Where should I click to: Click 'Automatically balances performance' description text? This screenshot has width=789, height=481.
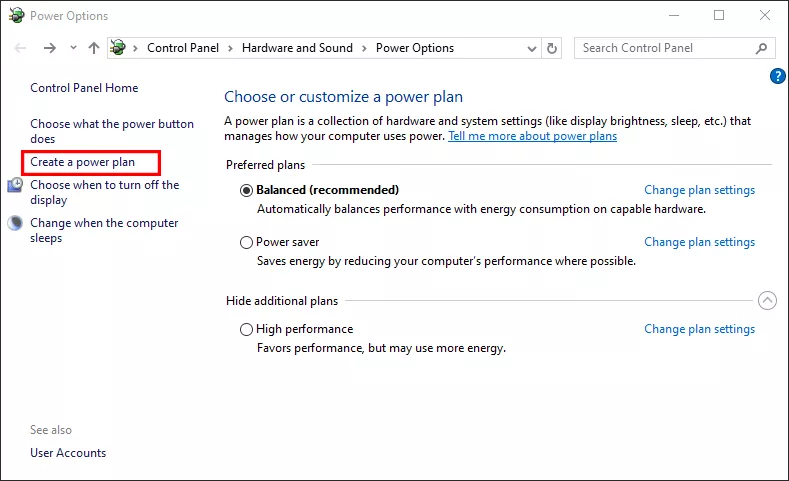pos(482,209)
